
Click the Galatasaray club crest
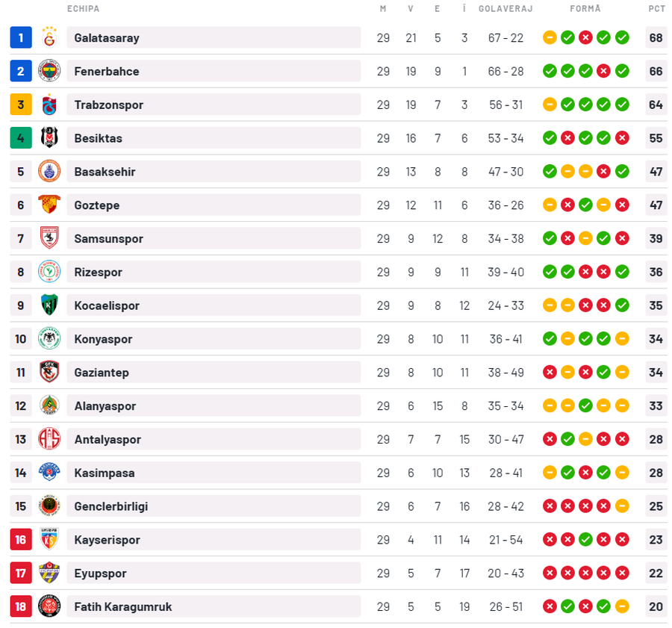click(49, 37)
